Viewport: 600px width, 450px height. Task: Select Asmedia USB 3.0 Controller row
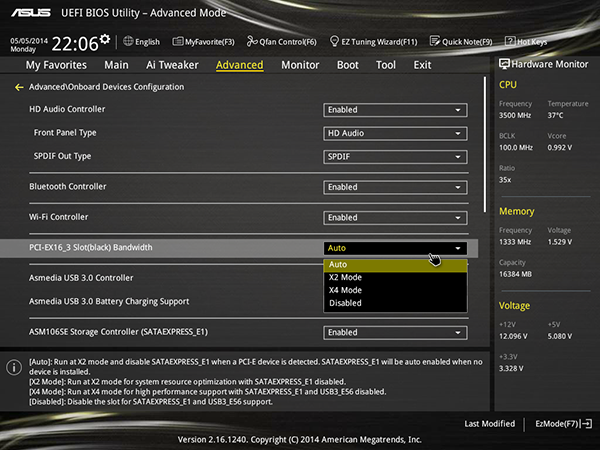tap(81, 278)
